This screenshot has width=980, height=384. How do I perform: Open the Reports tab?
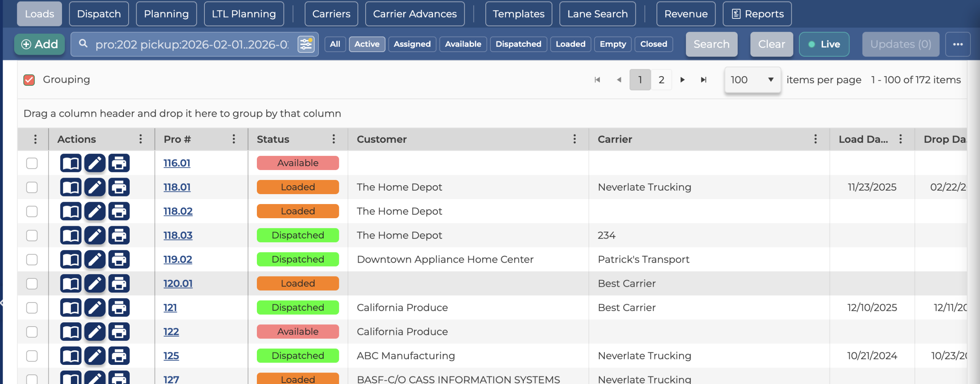(x=757, y=14)
